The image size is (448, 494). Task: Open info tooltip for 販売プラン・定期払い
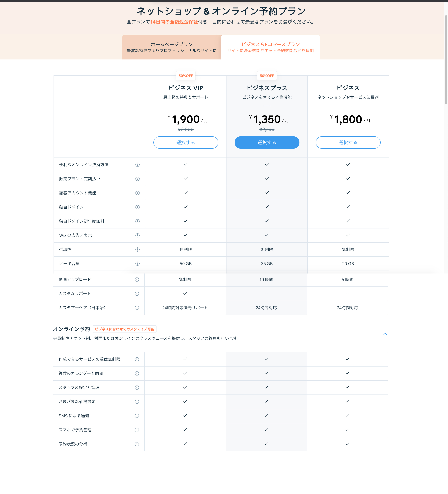[137, 179]
